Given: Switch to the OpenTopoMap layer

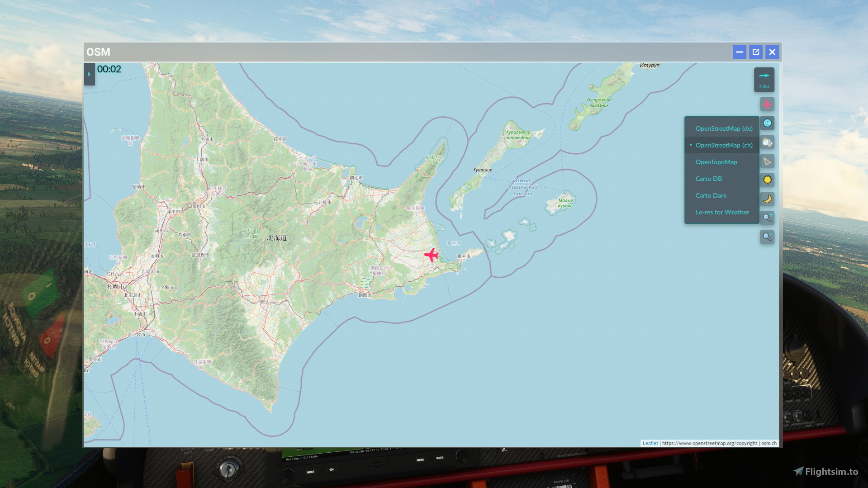Looking at the screenshot, I should click(x=716, y=162).
